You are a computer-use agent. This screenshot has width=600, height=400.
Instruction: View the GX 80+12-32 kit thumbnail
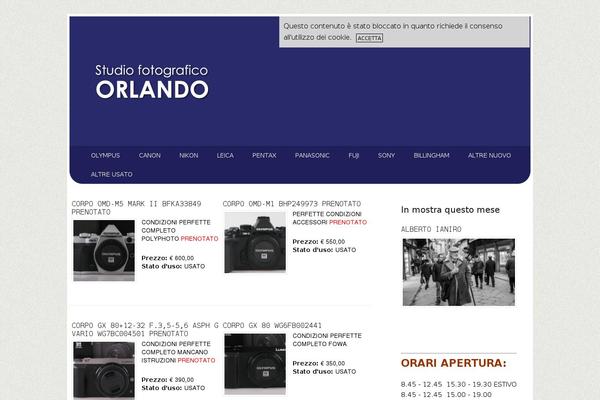(x=104, y=371)
